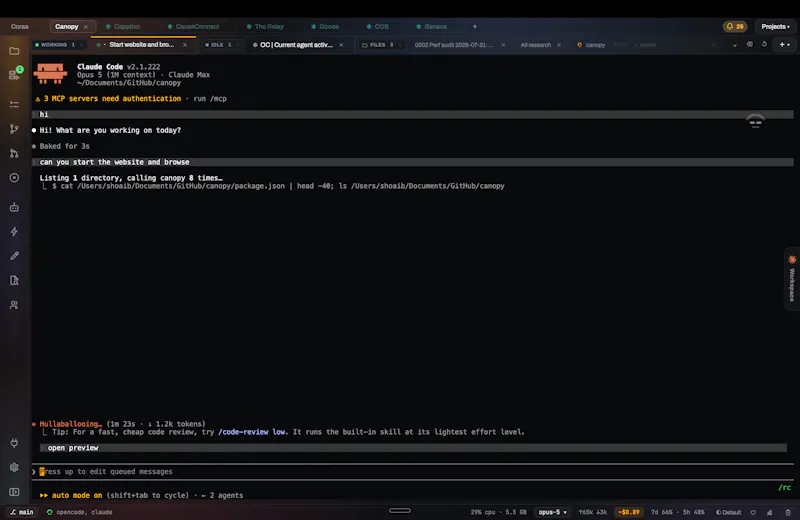Open the canopy tab with orange icon

591,45
